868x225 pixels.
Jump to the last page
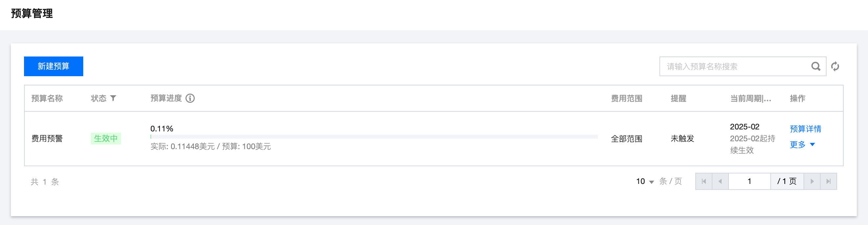tap(829, 181)
